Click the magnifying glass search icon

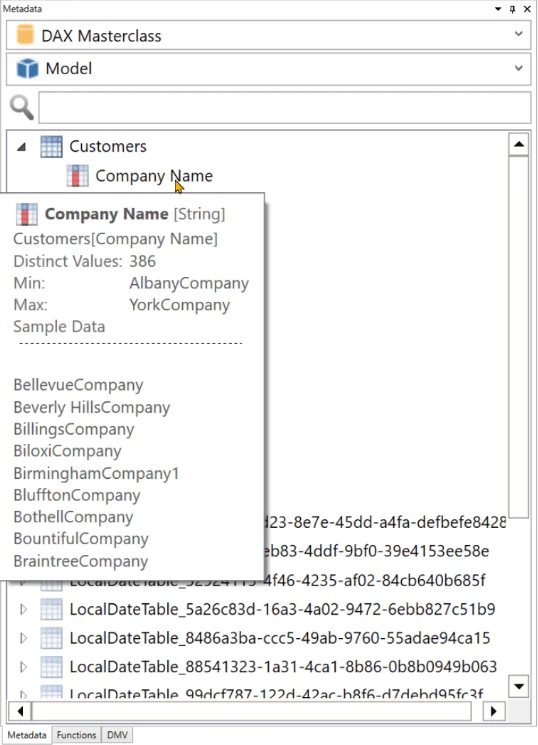pyautogui.click(x=22, y=107)
